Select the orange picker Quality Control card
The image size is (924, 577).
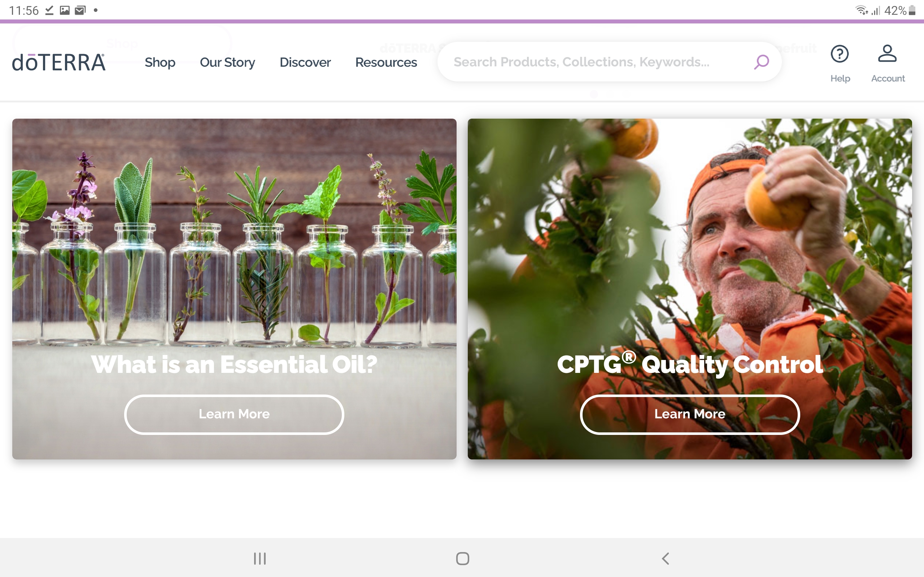[689, 289]
